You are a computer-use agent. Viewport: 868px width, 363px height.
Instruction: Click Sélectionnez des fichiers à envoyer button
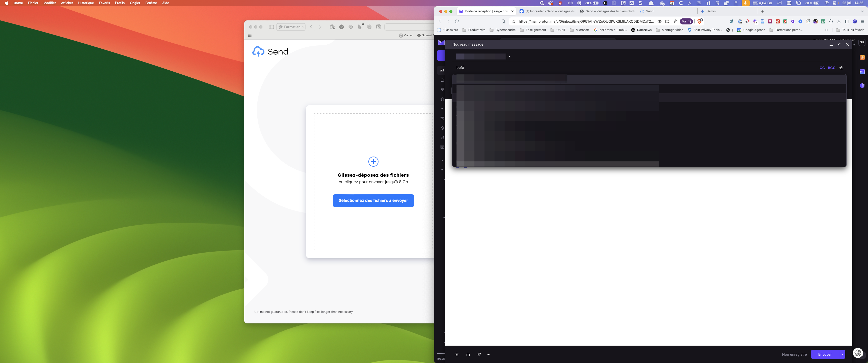(x=373, y=200)
